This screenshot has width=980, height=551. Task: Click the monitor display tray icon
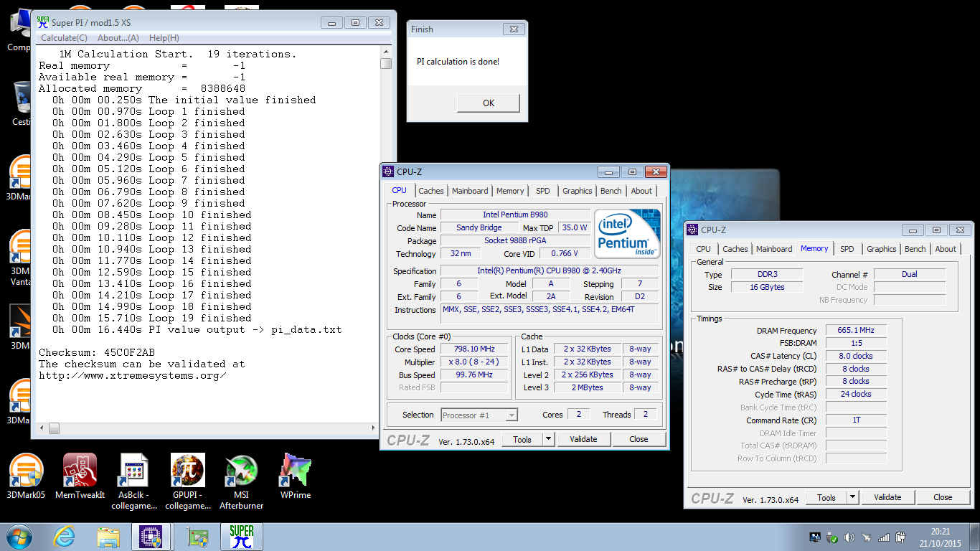click(x=815, y=537)
